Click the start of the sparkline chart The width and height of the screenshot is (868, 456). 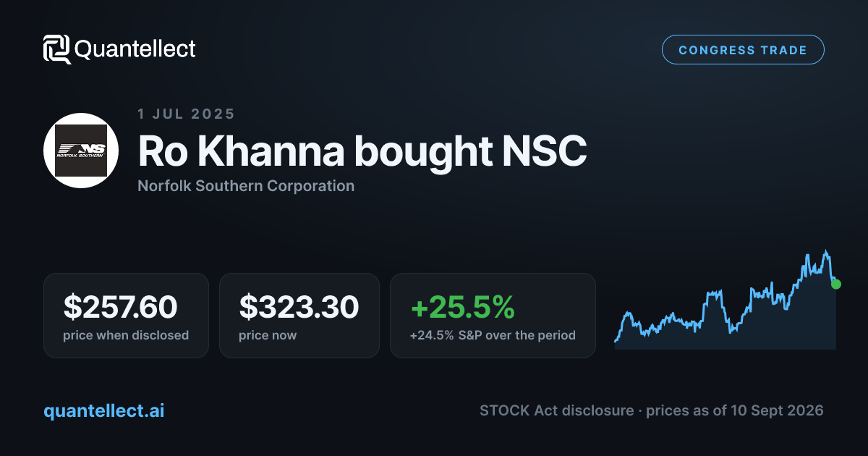pyautogui.click(x=616, y=339)
